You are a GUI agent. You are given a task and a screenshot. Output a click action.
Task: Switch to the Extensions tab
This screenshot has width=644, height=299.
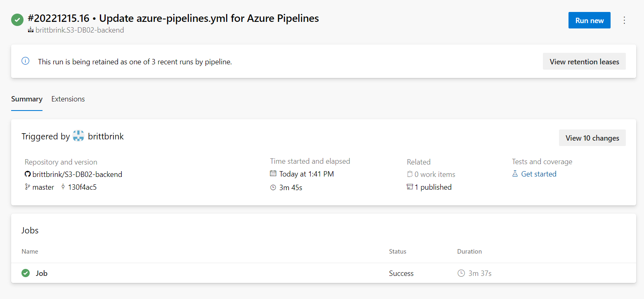coord(68,99)
